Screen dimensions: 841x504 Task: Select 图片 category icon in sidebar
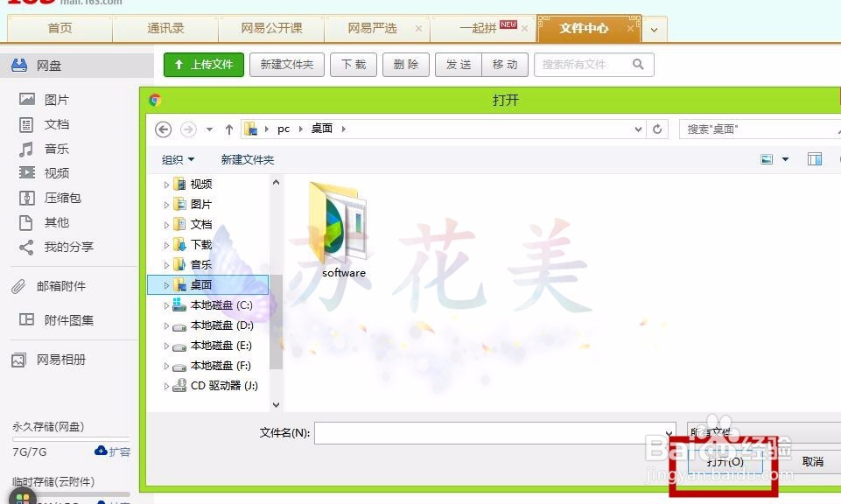click(27, 99)
